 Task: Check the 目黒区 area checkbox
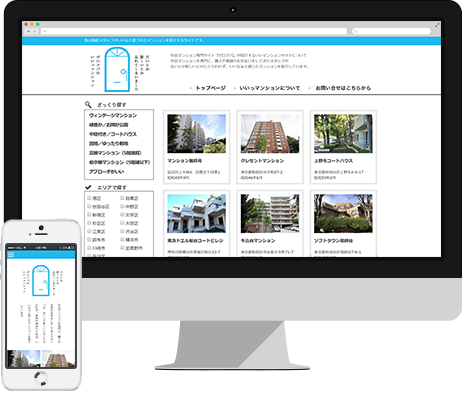coord(122,198)
